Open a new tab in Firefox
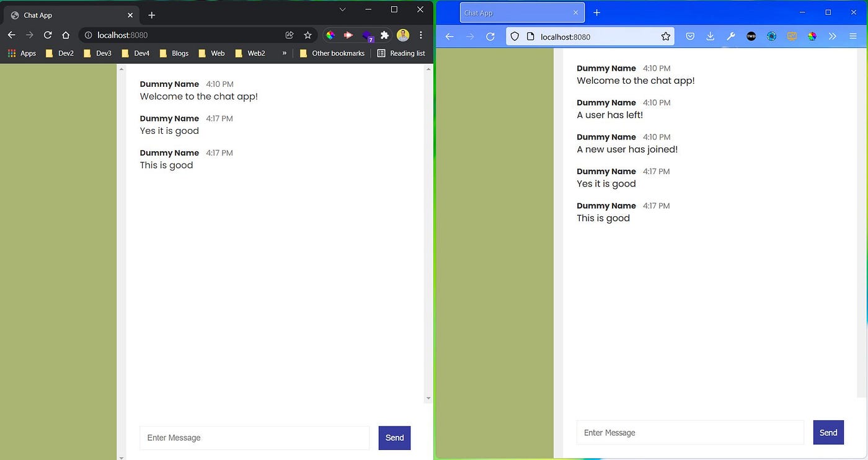This screenshot has height=460, width=868. tap(596, 12)
